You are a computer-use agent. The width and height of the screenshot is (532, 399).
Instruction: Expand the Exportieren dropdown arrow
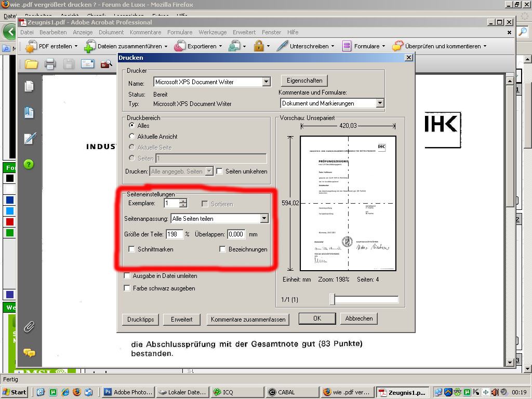pos(220,46)
